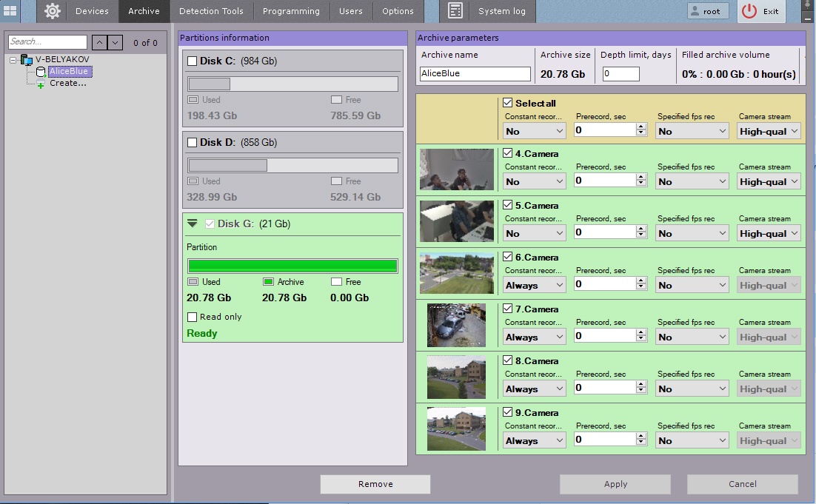Image resolution: width=816 pixels, height=504 pixels.
Task: Click the Apply button
Action: (615, 484)
